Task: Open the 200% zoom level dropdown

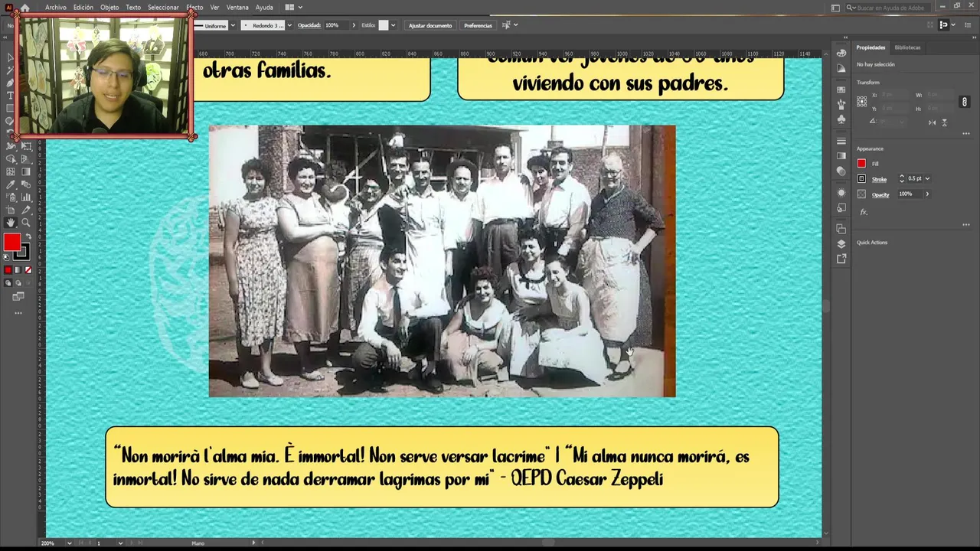Action: pos(69,543)
